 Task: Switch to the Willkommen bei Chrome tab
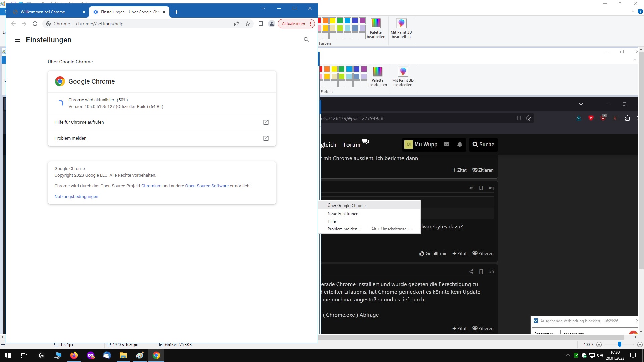(43, 12)
